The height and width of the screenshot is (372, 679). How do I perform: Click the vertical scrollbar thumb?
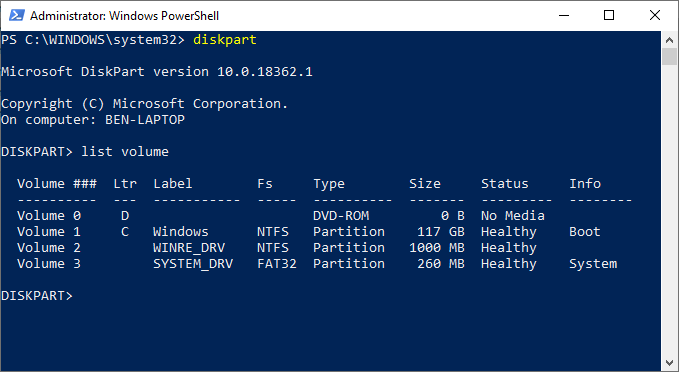[x=669, y=56]
